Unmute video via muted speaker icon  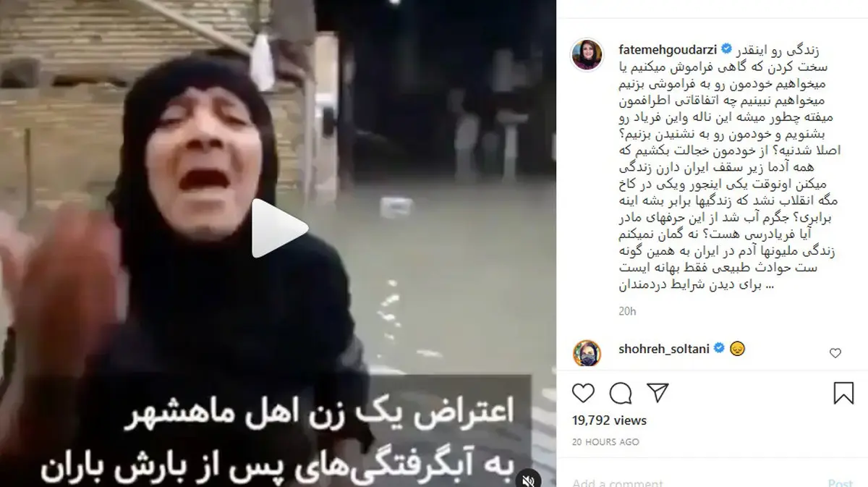point(530,478)
